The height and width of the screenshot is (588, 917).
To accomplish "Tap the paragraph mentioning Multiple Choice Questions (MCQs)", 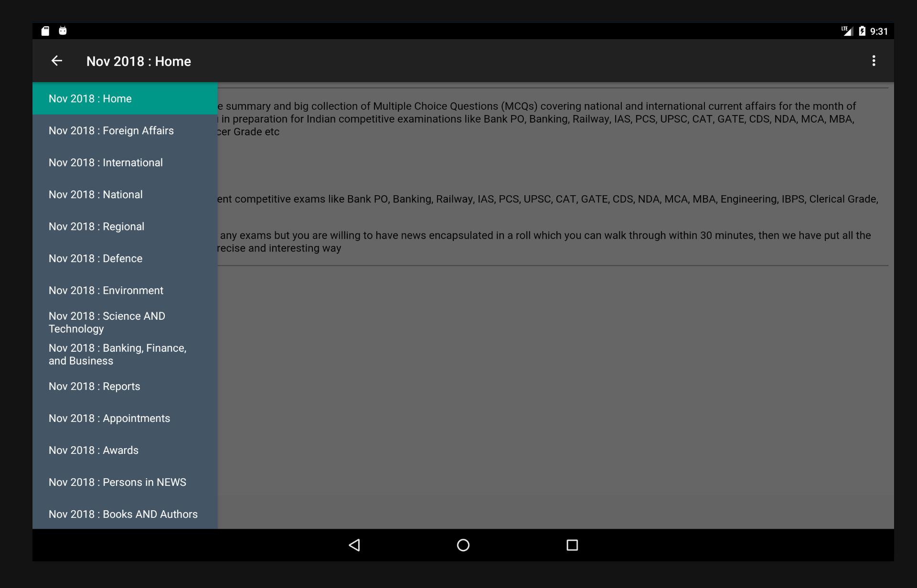I will tap(537, 119).
